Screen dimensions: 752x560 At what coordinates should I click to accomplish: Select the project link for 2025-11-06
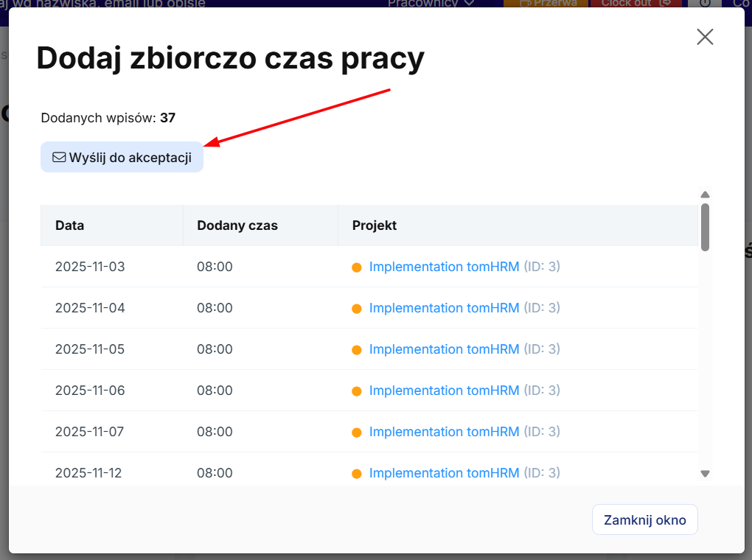point(444,391)
